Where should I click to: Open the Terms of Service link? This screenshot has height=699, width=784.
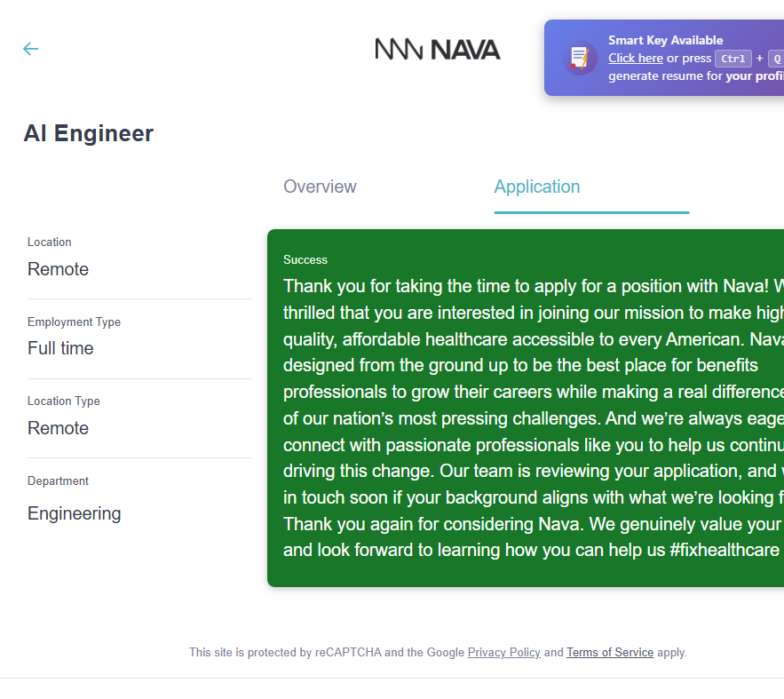pos(610,652)
